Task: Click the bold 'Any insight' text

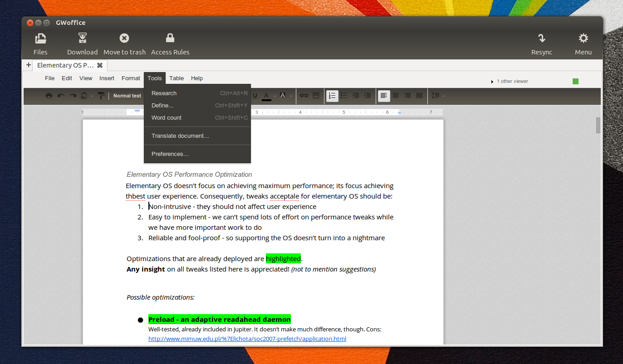Action: [x=146, y=269]
